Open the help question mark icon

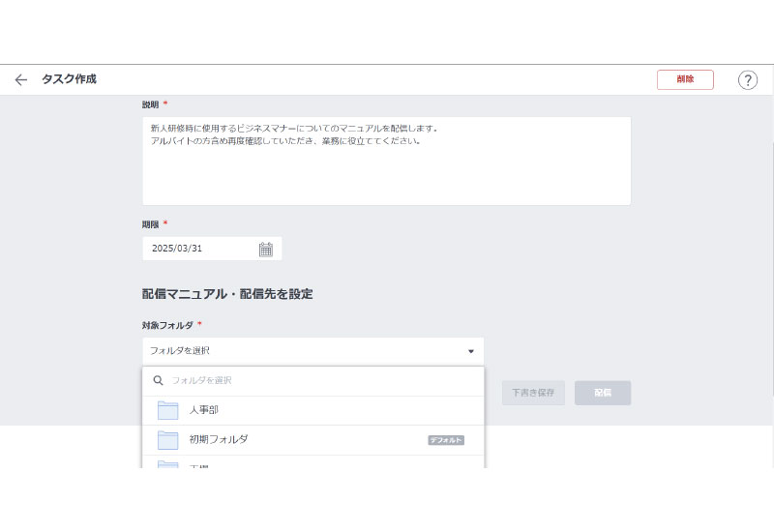point(747,80)
